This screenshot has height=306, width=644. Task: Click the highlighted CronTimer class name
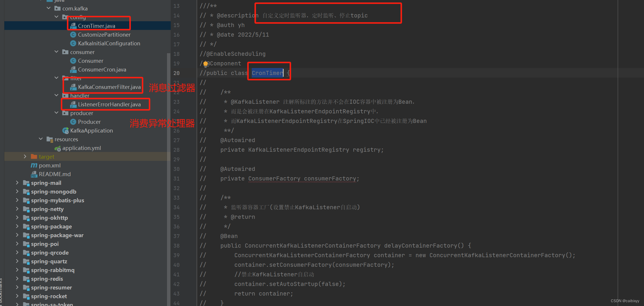tap(267, 73)
